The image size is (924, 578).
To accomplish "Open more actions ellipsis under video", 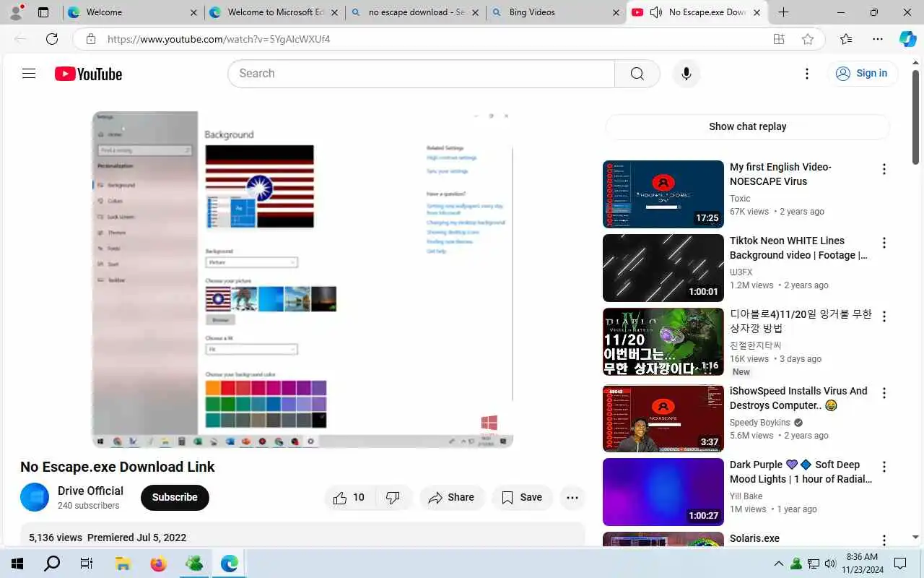I will click(572, 497).
